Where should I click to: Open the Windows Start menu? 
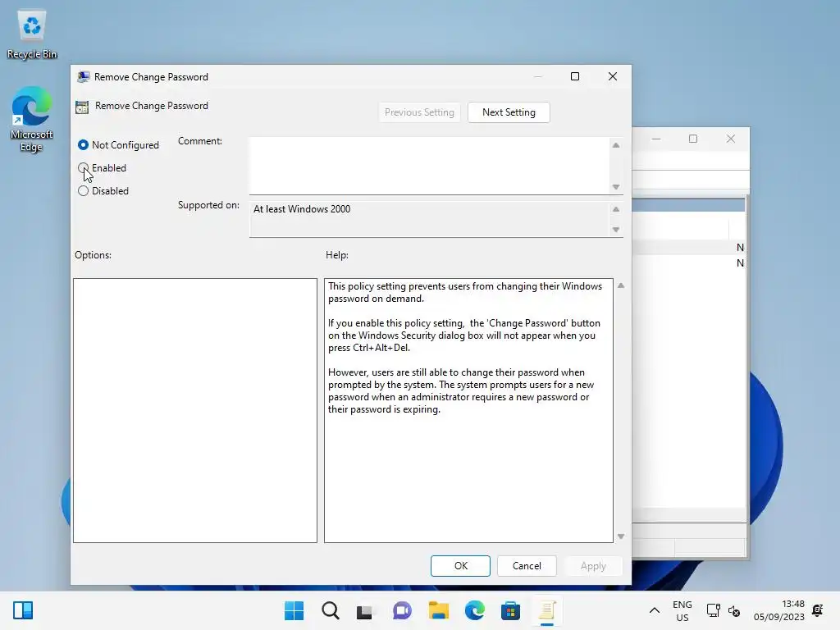click(x=294, y=610)
